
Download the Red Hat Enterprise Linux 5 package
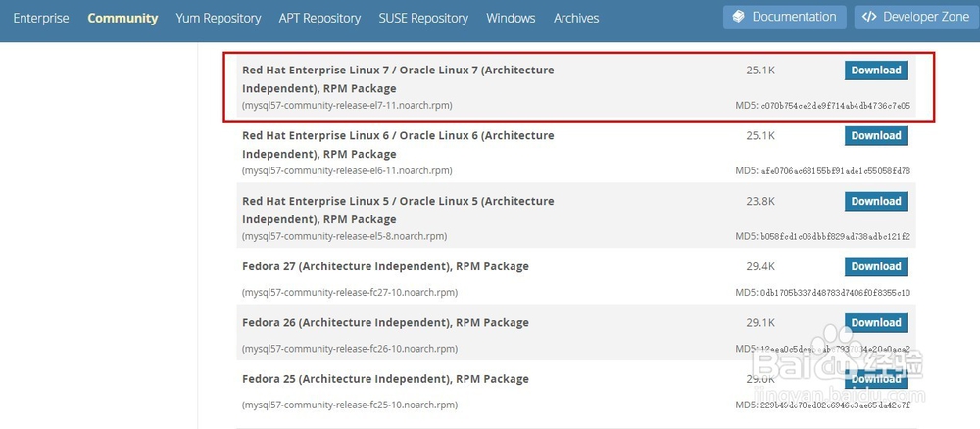876,202
